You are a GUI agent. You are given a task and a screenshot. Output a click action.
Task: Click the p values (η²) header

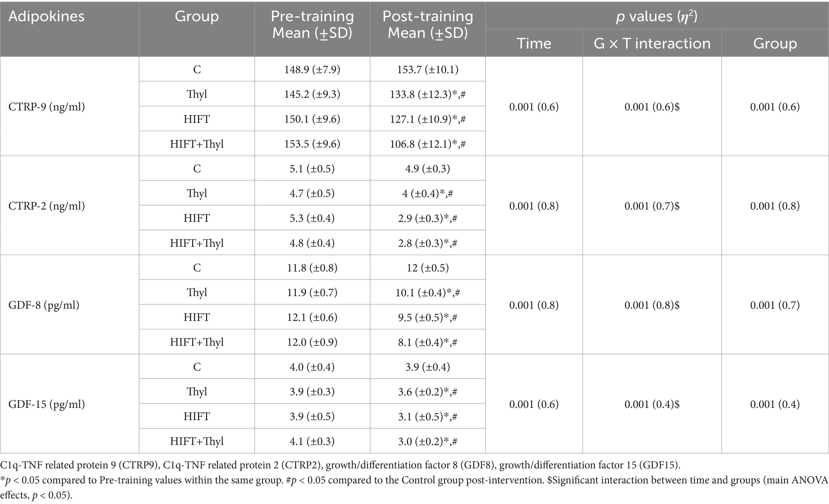pyautogui.click(x=657, y=16)
